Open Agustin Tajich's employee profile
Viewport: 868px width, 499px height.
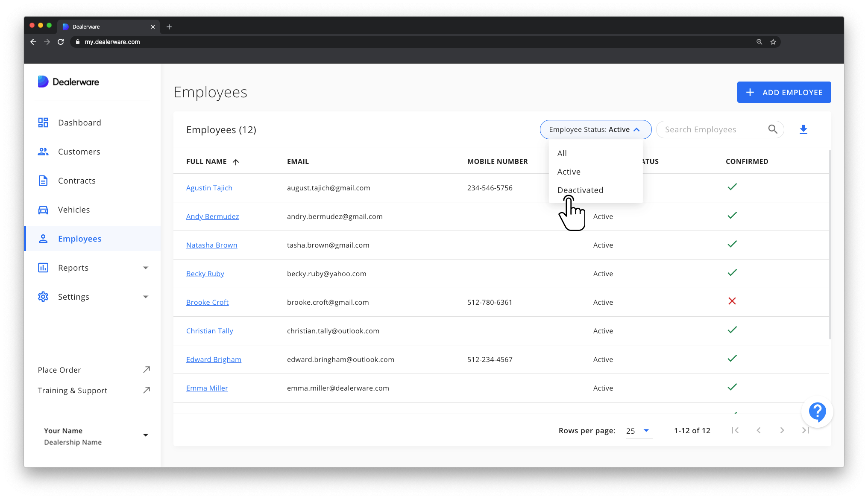tap(209, 188)
